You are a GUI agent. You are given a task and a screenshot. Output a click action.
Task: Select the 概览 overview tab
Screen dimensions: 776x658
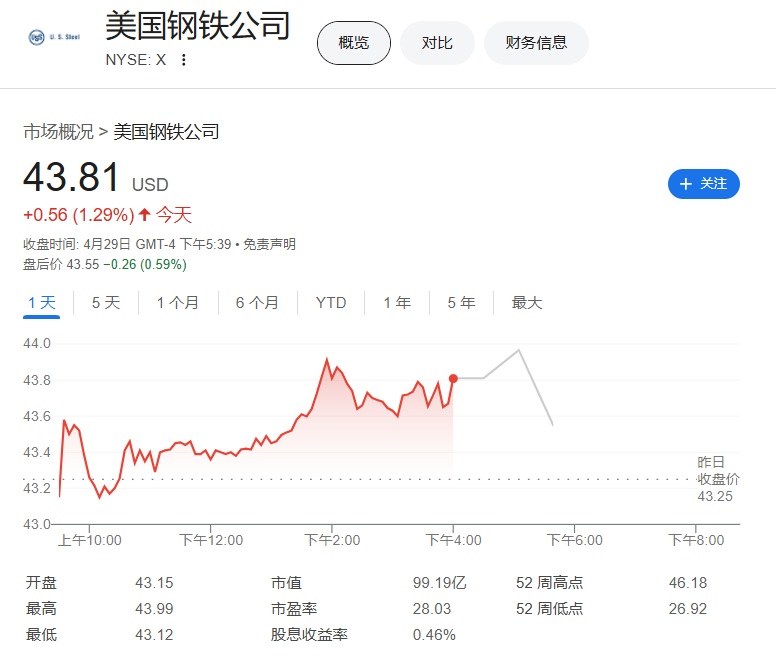(x=354, y=43)
